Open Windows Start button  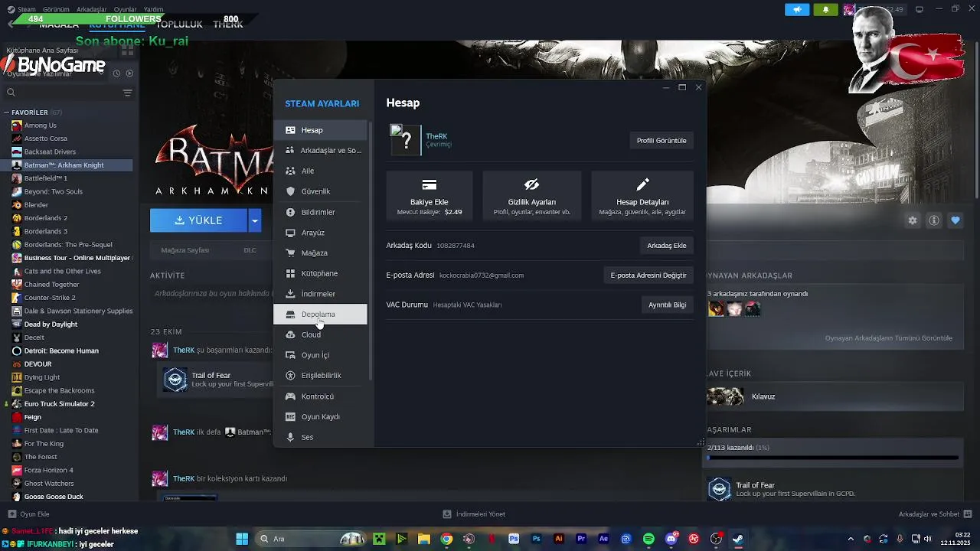pyautogui.click(x=242, y=539)
